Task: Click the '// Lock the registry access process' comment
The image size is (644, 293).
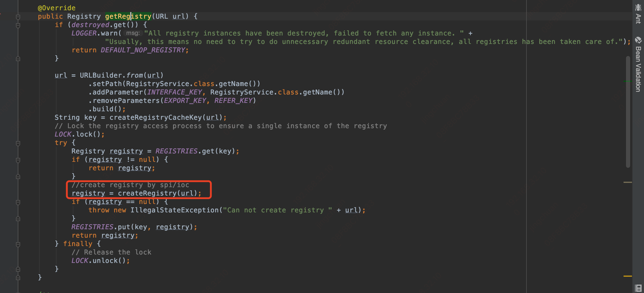Action: point(221,126)
